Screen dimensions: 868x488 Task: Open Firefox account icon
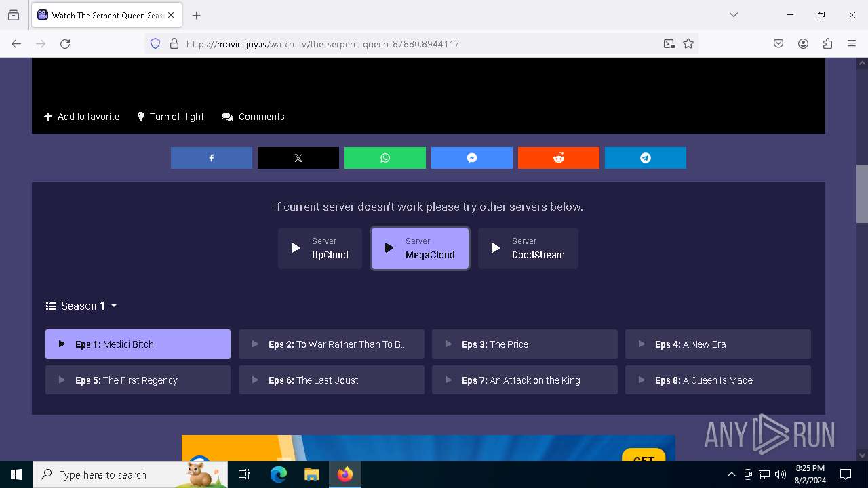pos(803,43)
